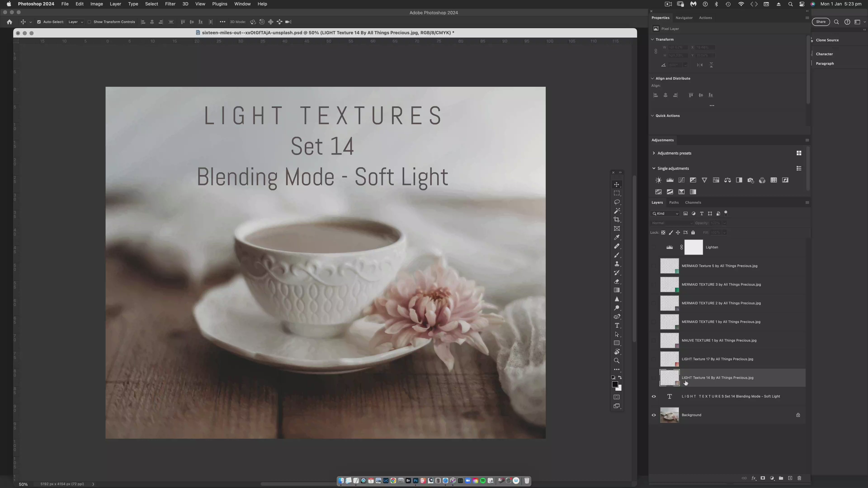Switch to the Channels tab

point(693,202)
